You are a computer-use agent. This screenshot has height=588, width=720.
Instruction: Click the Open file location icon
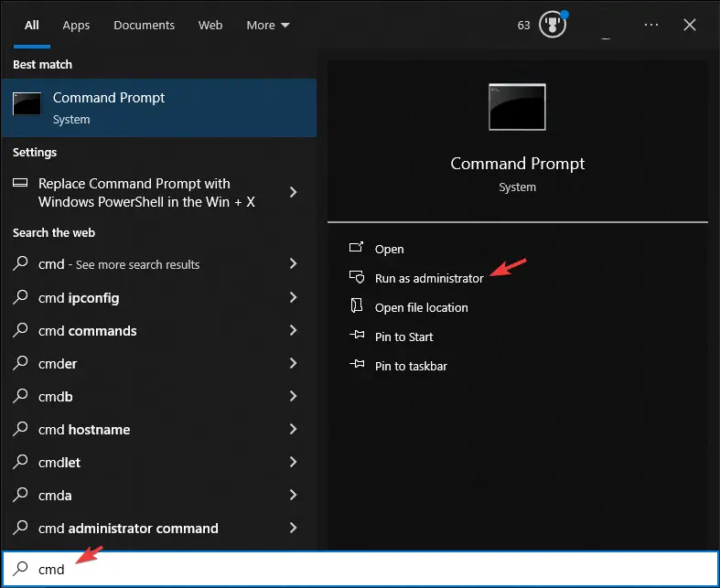pyautogui.click(x=357, y=305)
